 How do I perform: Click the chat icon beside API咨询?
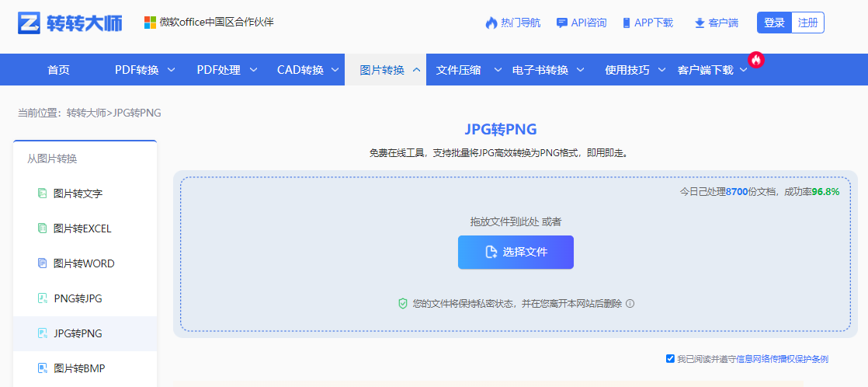(562, 23)
